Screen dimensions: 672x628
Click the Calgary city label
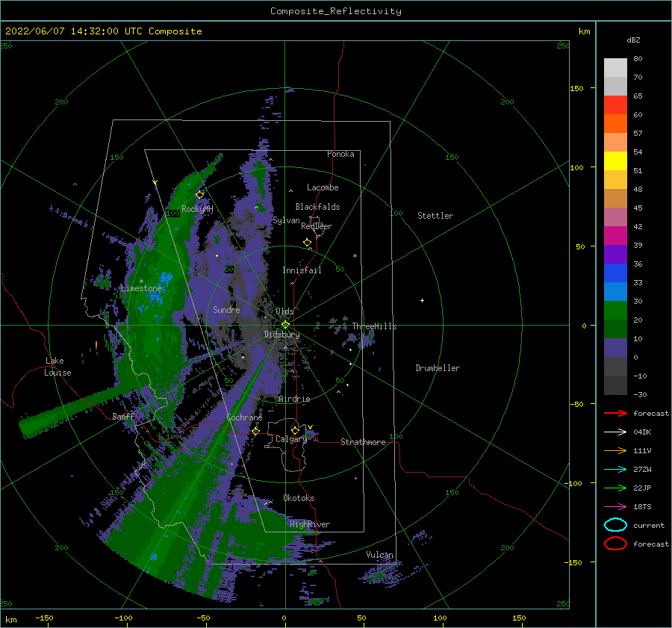(291, 439)
